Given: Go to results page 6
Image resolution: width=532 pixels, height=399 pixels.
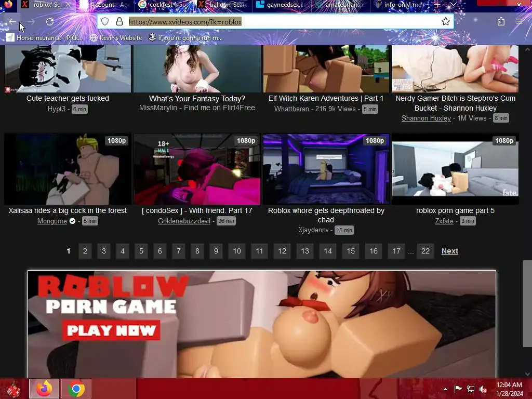Looking at the screenshot, I should (160, 251).
